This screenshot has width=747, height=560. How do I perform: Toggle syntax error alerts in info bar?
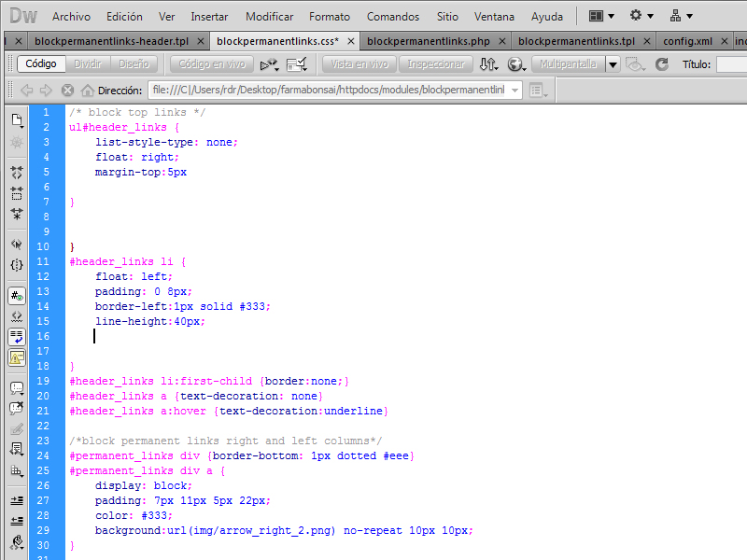17,357
